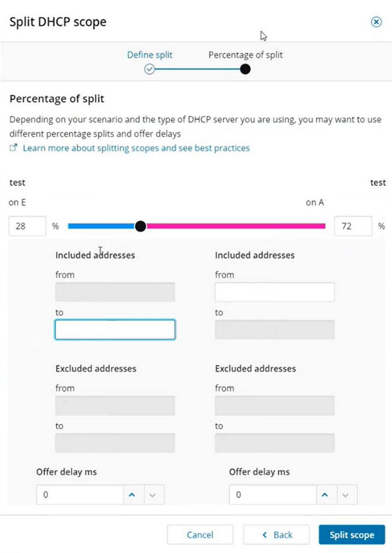Focus the left Included addresses 'to' field

point(115,330)
